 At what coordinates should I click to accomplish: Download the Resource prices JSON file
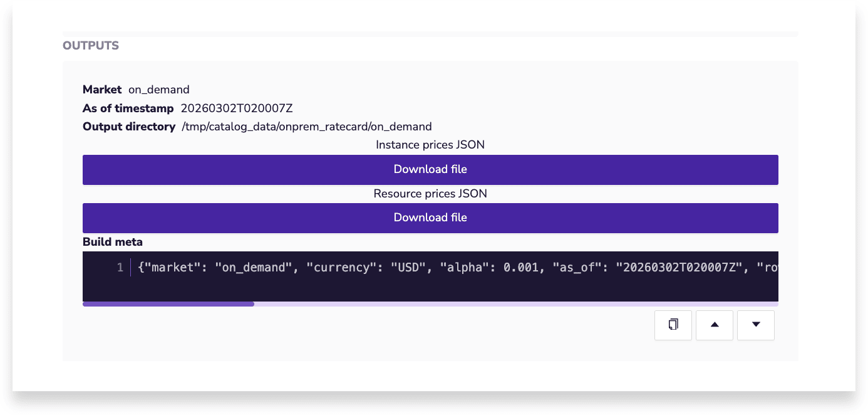430,218
